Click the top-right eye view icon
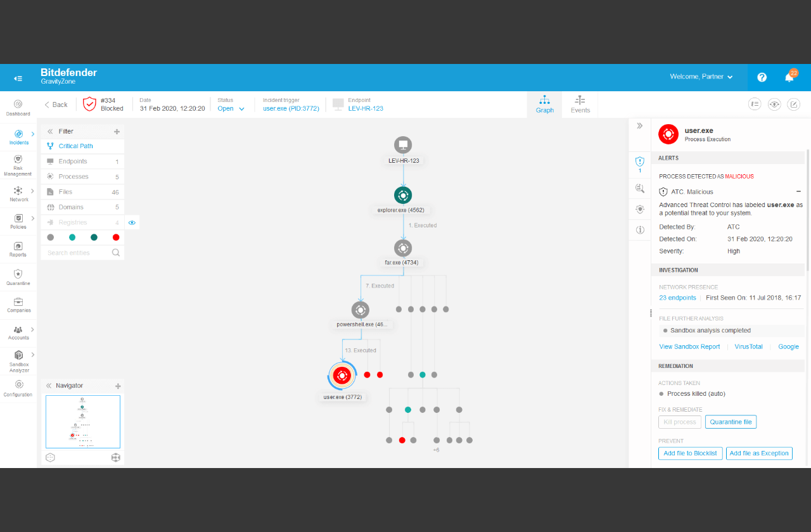Screen dimensions: 811x532 (x=774, y=104)
